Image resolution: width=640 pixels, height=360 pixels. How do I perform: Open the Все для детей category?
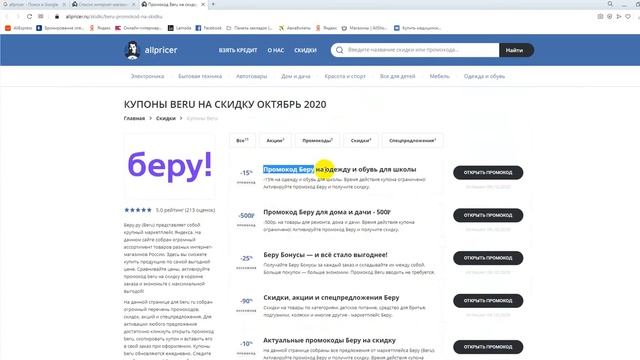(x=398, y=76)
